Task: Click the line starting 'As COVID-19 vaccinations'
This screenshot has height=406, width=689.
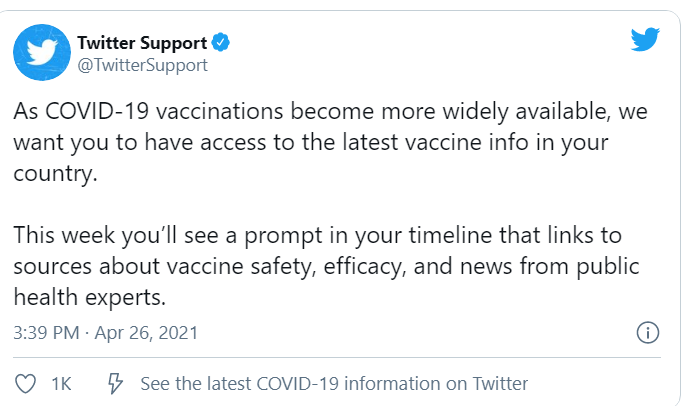Action: pyautogui.click(x=330, y=111)
